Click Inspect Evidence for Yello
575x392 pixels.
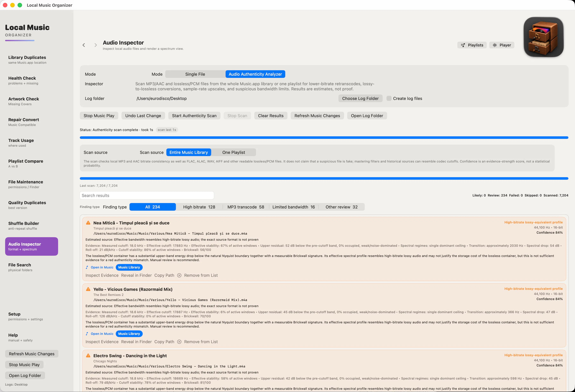(x=102, y=342)
